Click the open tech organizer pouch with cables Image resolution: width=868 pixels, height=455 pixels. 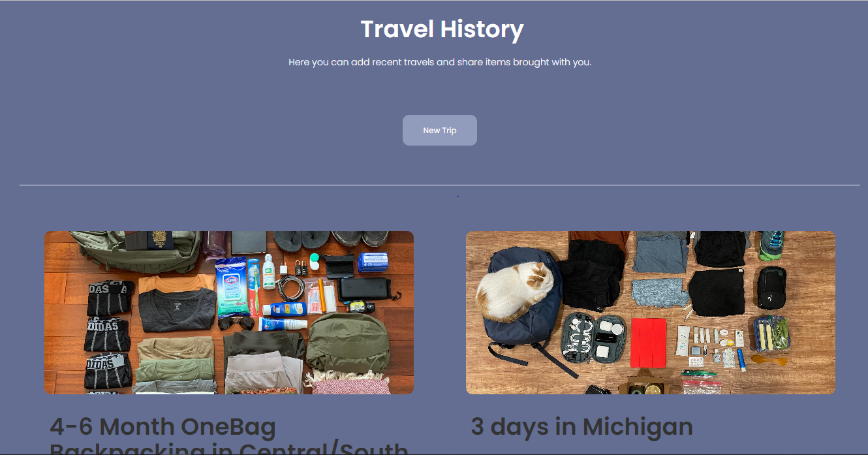pyautogui.click(x=594, y=337)
